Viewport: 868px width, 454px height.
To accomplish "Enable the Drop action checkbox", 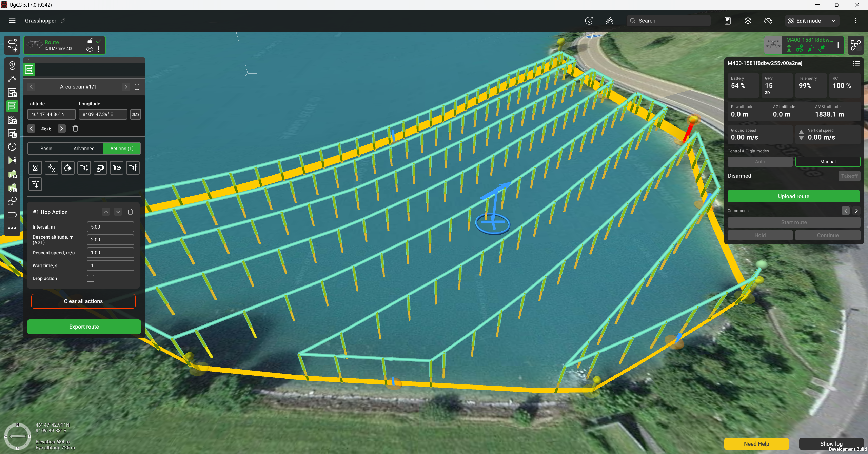I will point(91,278).
